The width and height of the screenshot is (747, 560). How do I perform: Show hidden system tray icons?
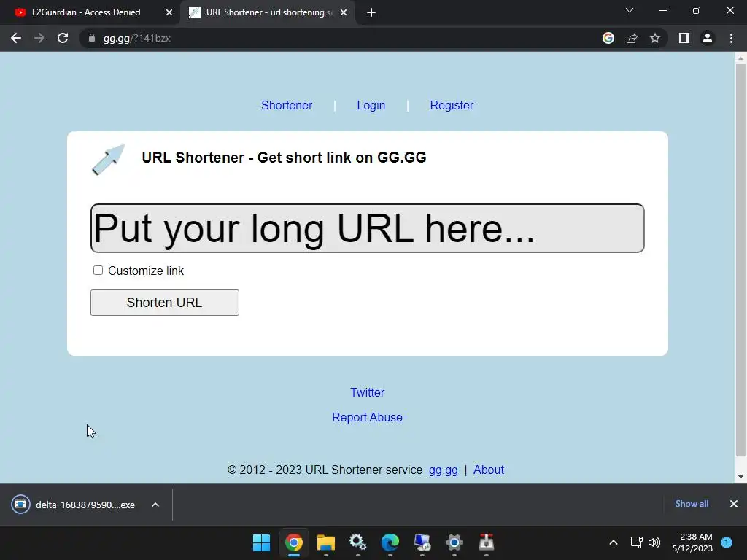tap(614, 542)
